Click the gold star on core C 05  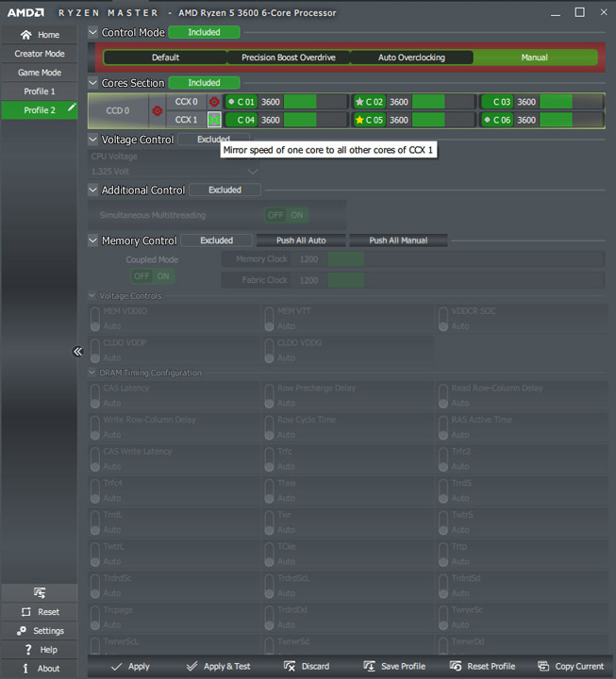tap(359, 120)
